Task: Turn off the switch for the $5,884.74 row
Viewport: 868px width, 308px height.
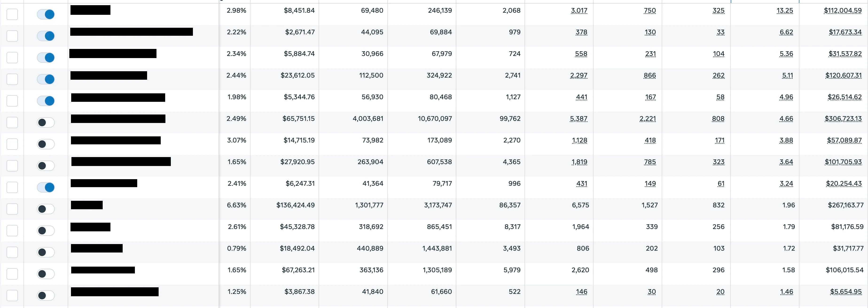Action: pyautogui.click(x=46, y=58)
